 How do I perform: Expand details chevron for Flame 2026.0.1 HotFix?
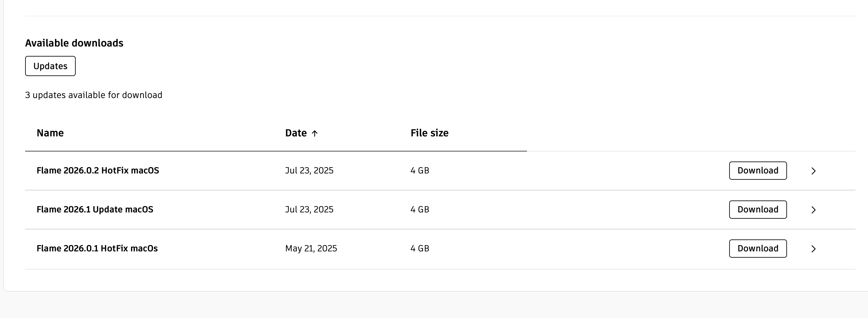click(x=813, y=249)
